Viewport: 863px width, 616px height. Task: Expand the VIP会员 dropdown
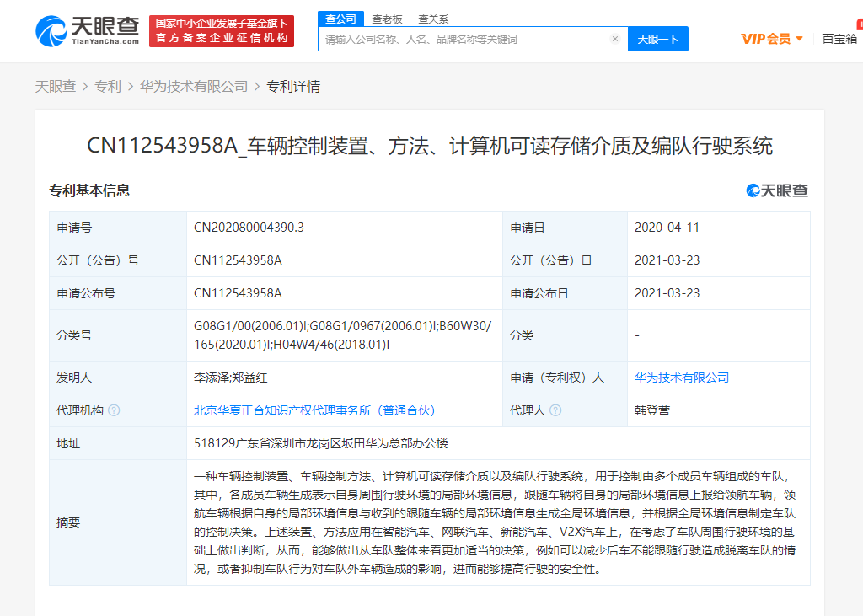[772, 39]
